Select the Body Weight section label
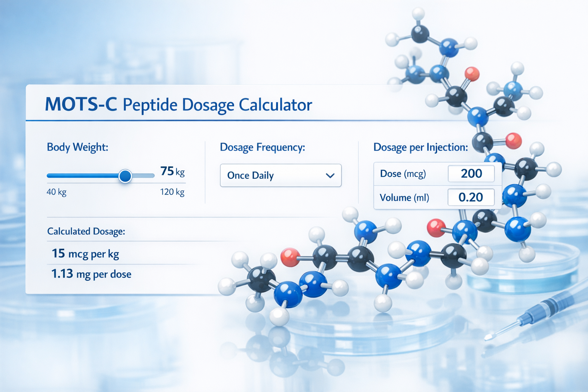 point(77,147)
